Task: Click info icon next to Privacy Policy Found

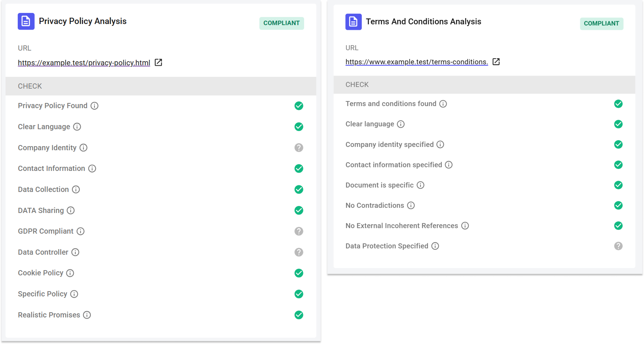Action: [94, 106]
